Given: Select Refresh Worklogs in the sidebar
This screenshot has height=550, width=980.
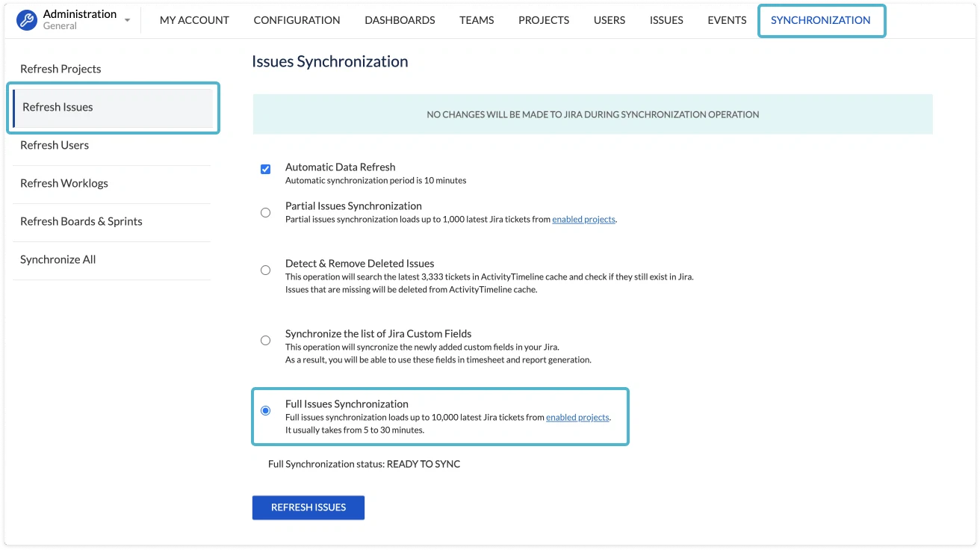Looking at the screenshot, I should pos(64,183).
